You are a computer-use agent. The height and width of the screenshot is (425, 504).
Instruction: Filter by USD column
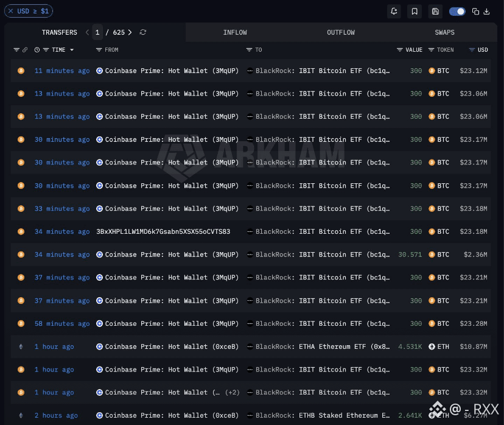(x=472, y=50)
